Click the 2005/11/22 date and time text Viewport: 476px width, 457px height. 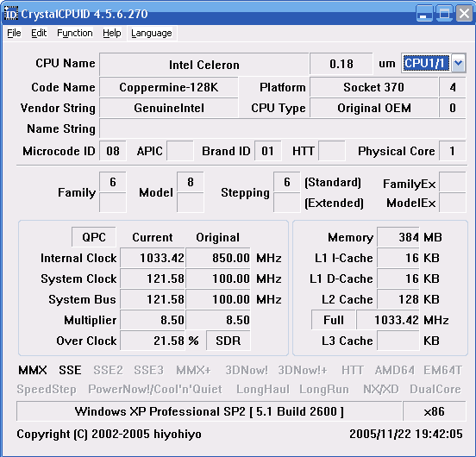406,434
